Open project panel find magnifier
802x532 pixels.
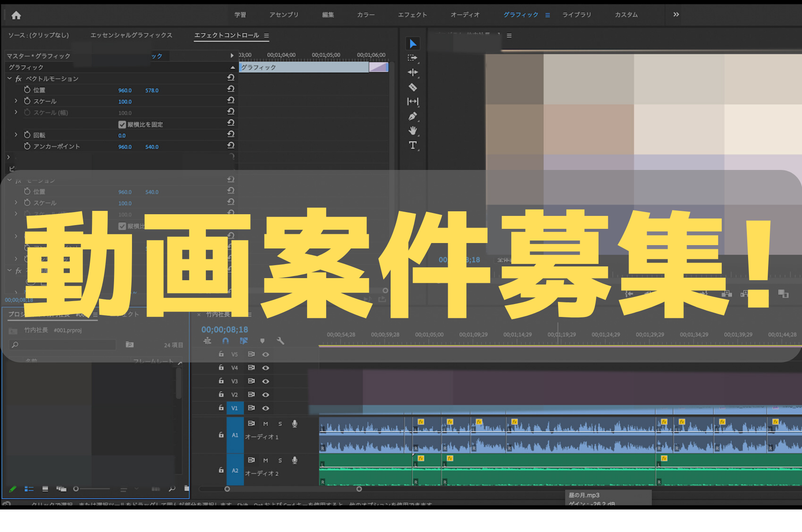point(172,489)
